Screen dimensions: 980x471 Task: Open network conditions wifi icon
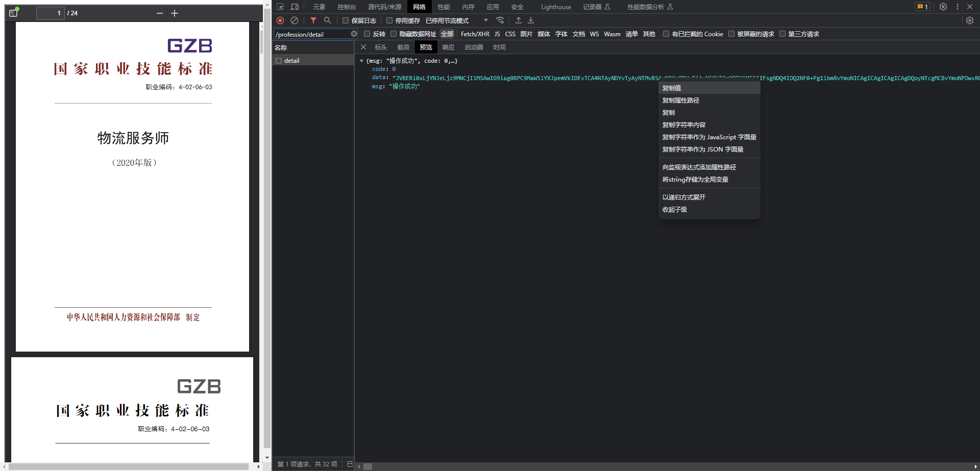pyautogui.click(x=500, y=20)
